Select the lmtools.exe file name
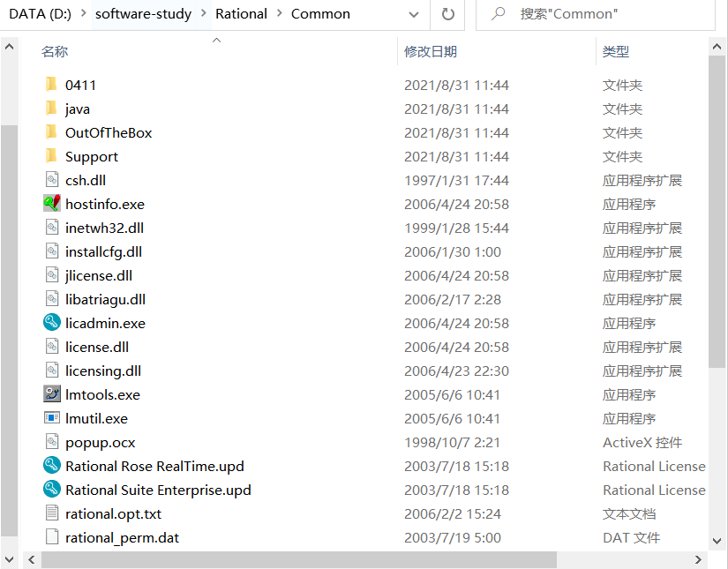The width and height of the screenshot is (728, 569). [102, 394]
